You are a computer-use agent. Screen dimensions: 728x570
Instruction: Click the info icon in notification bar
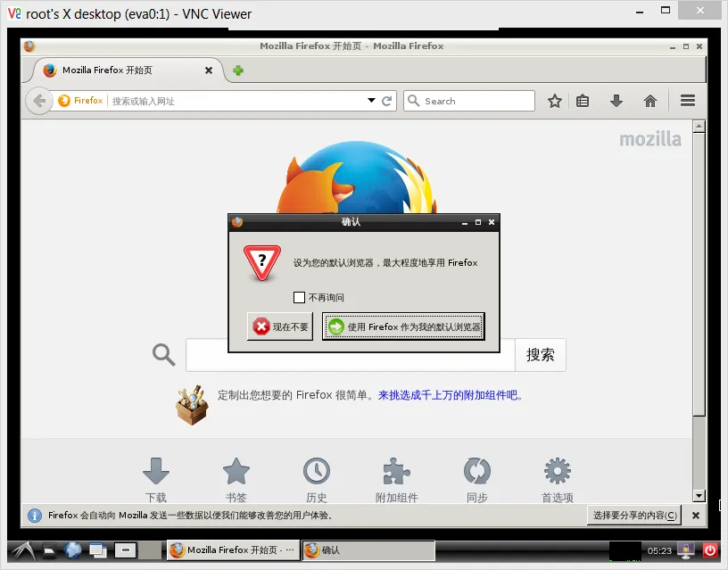pyautogui.click(x=35, y=516)
